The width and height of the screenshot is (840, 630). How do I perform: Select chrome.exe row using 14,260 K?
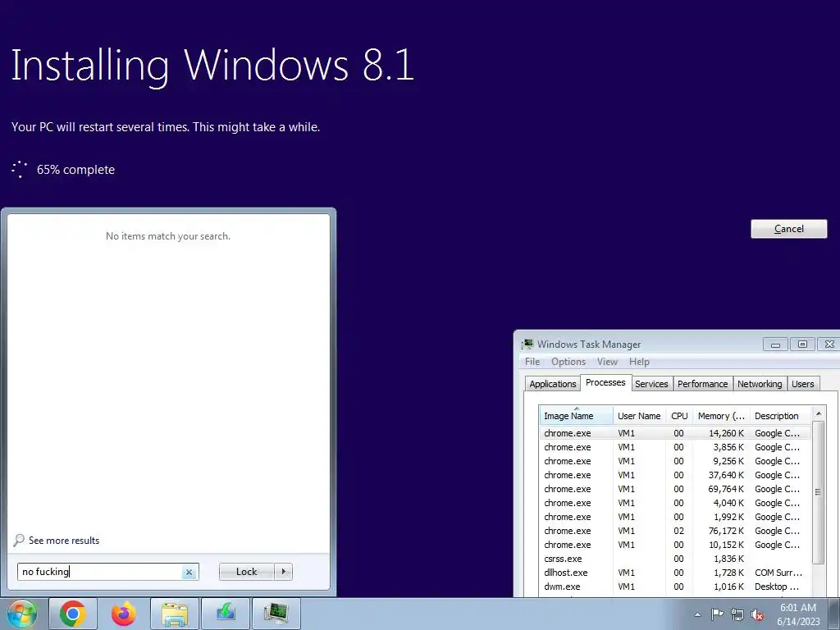[675, 433]
